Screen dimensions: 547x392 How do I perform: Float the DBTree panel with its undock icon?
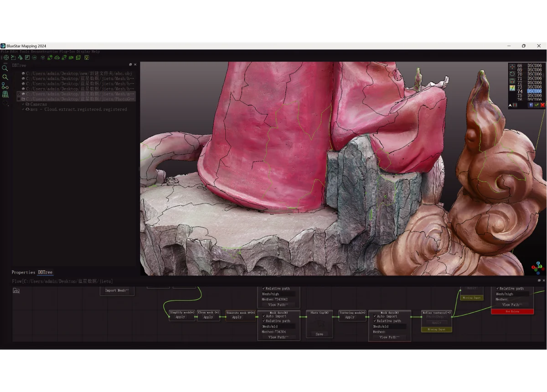pyautogui.click(x=130, y=65)
